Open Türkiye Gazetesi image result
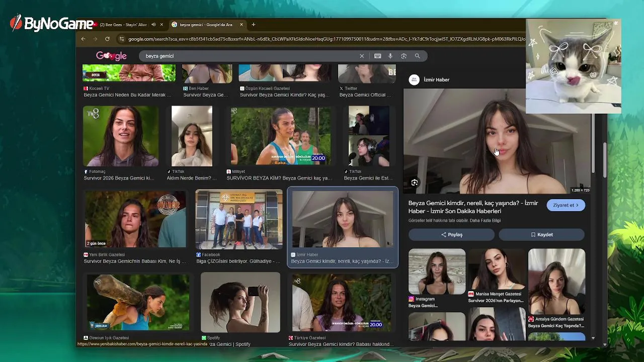Screen dimensions: 644x362 [x=343, y=302]
